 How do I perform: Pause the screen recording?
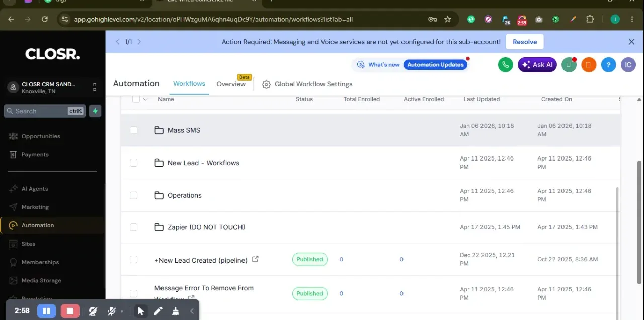tap(46, 311)
